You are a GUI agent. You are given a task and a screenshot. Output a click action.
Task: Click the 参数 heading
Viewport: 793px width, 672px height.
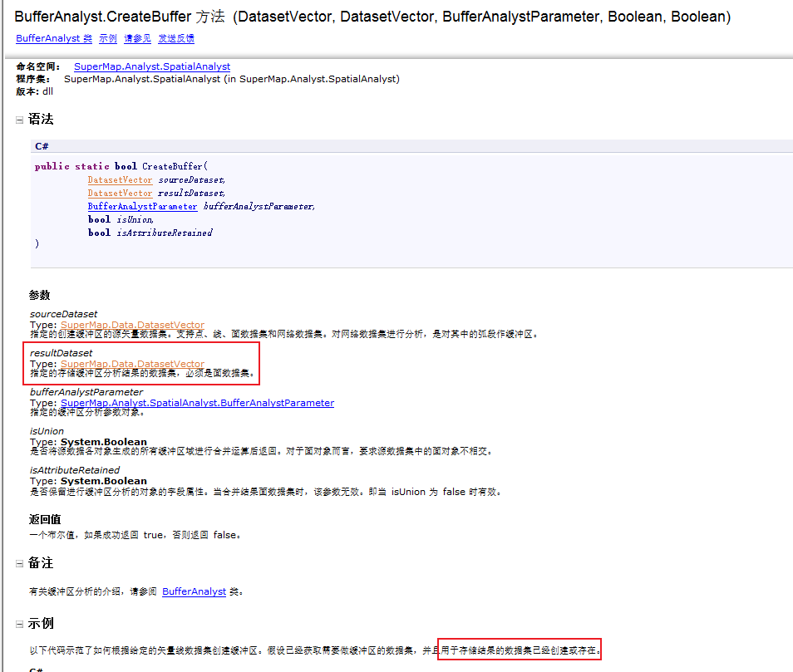pos(39,295)
